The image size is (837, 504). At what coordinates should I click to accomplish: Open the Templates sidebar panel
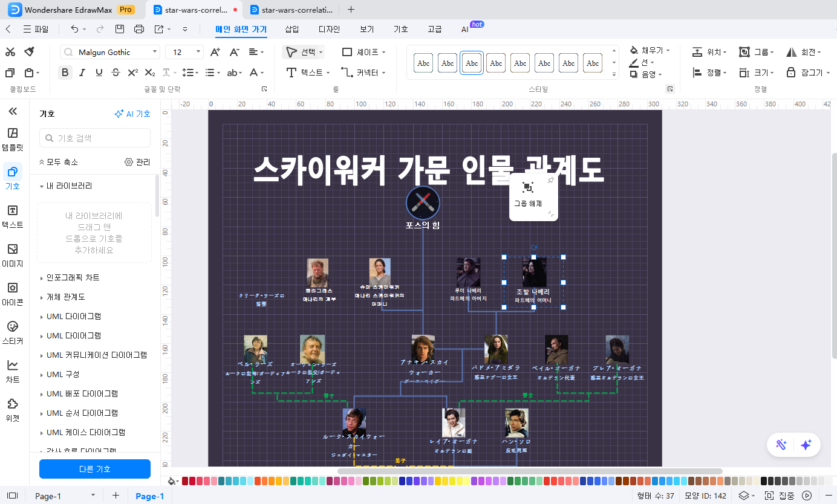click(x=13, y=139)
